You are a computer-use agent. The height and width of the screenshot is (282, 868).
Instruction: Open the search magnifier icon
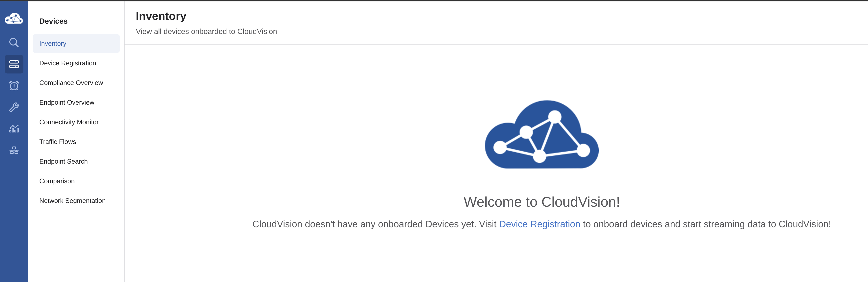(14, 42)
